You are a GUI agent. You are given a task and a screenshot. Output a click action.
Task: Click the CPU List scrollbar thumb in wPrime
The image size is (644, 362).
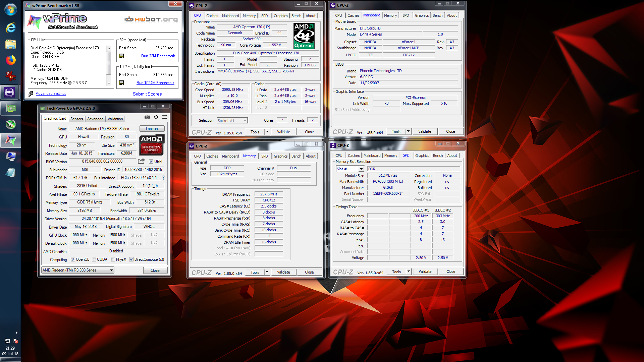(x=109, y=63)
